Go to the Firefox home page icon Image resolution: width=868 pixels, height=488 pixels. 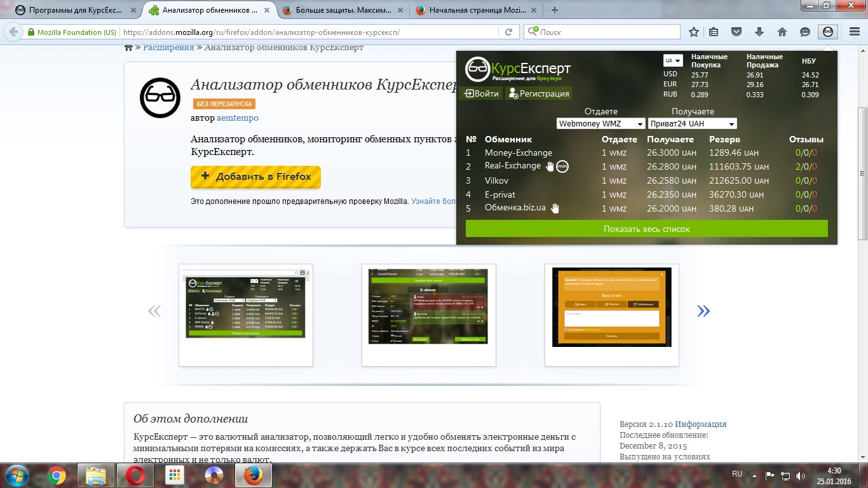[782, 32]
